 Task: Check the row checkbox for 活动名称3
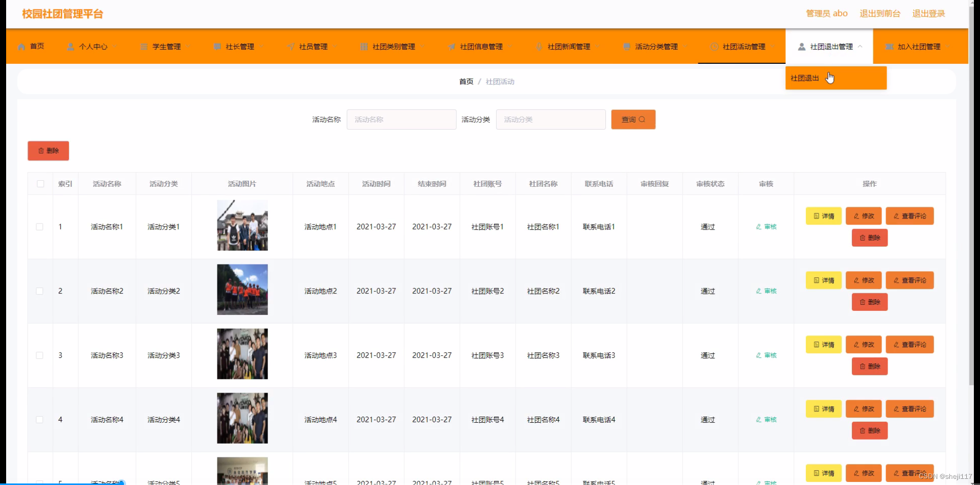(40, 355)
